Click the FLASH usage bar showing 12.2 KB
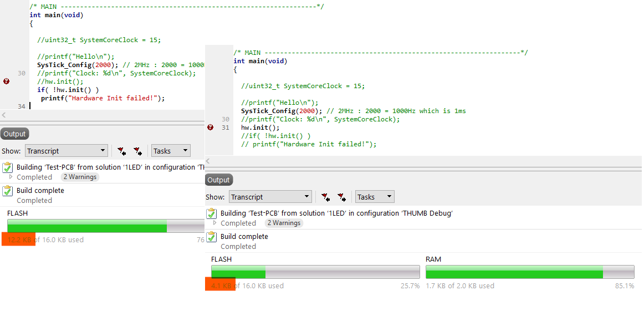Screen dimensions: 644x311 (106, 226)
